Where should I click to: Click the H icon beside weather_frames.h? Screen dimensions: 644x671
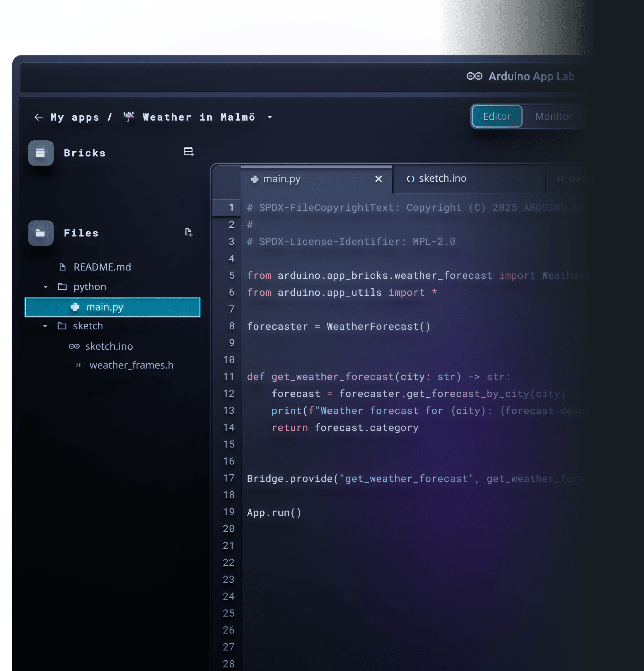79,365
